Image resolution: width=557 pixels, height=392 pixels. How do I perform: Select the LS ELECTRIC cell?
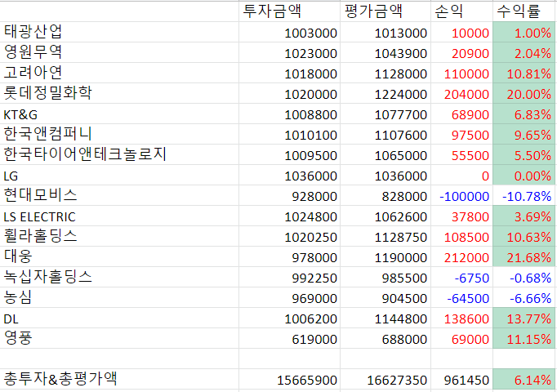pyautogui.click(x=119, y=216)
